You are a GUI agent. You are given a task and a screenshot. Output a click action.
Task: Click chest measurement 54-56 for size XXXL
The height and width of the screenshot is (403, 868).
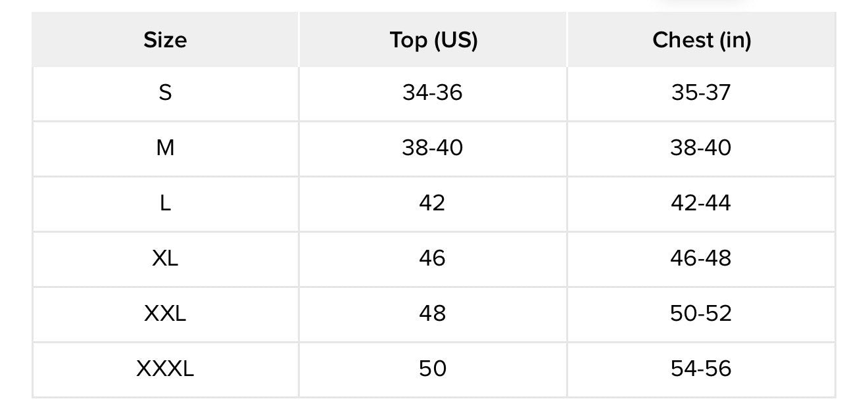point(701,369)
